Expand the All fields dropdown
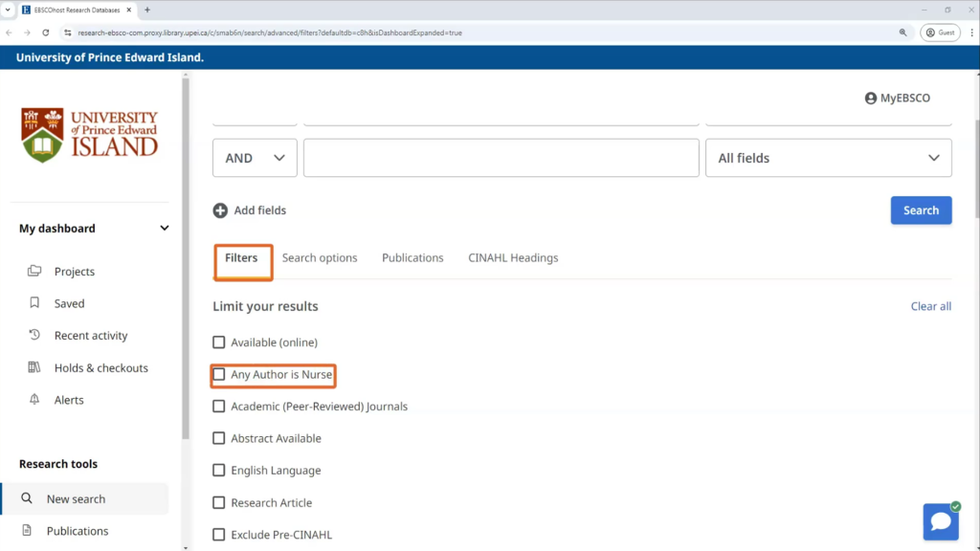 828,158
